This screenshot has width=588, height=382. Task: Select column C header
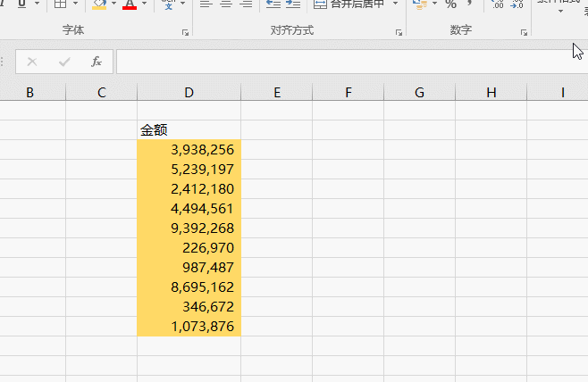101,93
